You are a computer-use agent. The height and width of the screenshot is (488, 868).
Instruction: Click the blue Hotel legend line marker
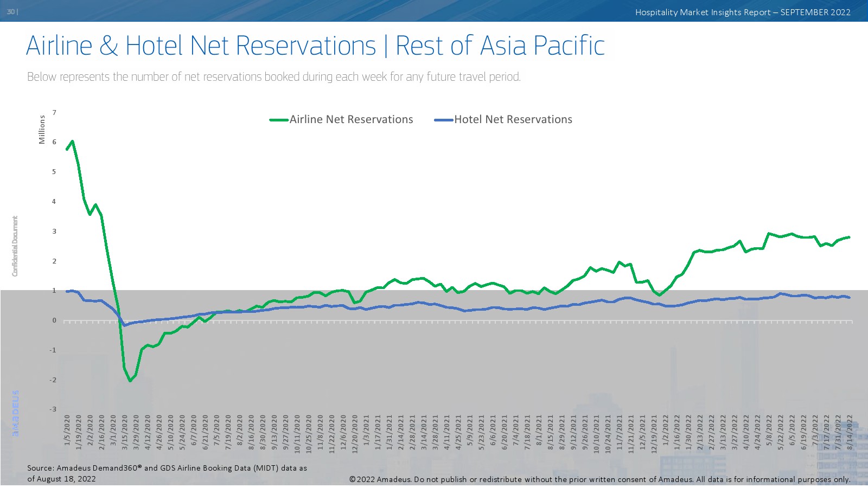click(443, 120)
